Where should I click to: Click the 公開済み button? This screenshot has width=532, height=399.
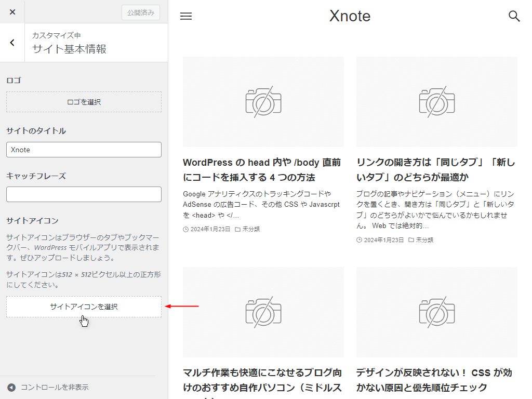click(x=140, y=11)
